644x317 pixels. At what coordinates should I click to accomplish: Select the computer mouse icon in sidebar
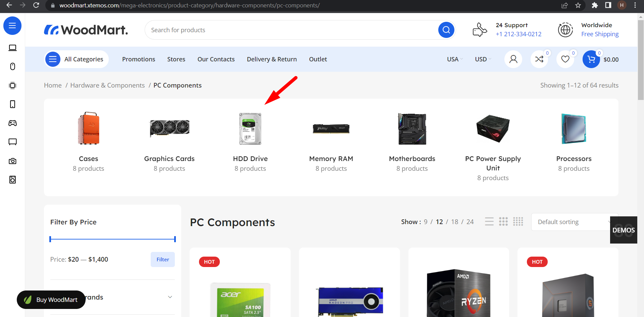(x=12, y=66)
